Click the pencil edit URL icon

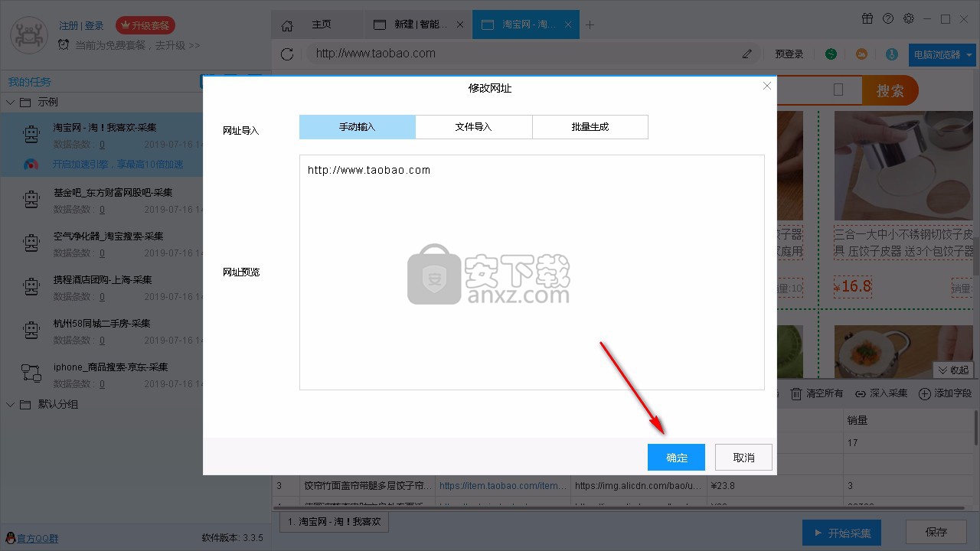click(x=747, y=54)
